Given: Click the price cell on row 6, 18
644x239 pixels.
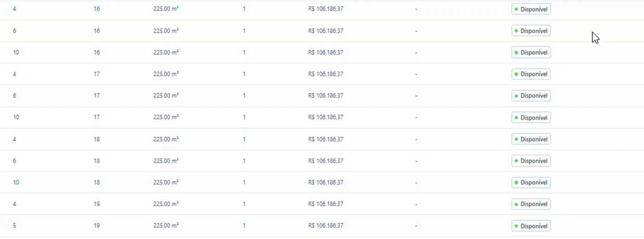Looking at the screenshot, I should pos(326,161).
